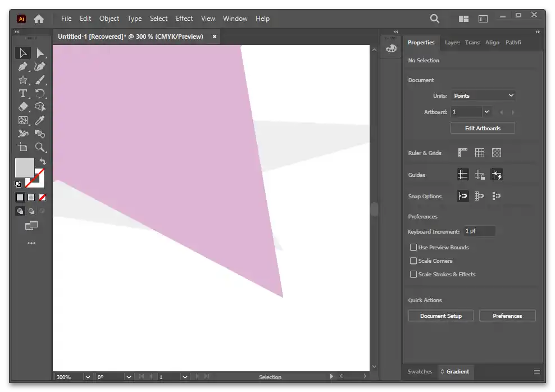Open the zoom level dropdown

click(x=88, y=377)
